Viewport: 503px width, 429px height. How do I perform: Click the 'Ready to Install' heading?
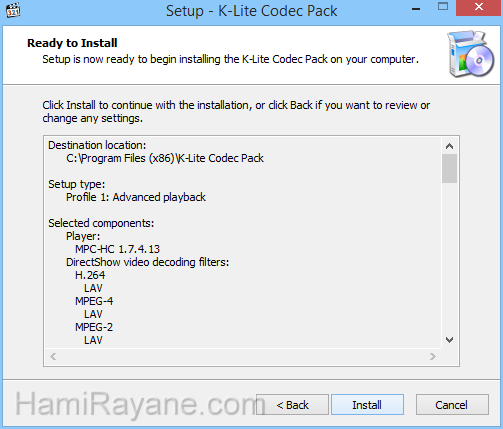coord(72,43)
